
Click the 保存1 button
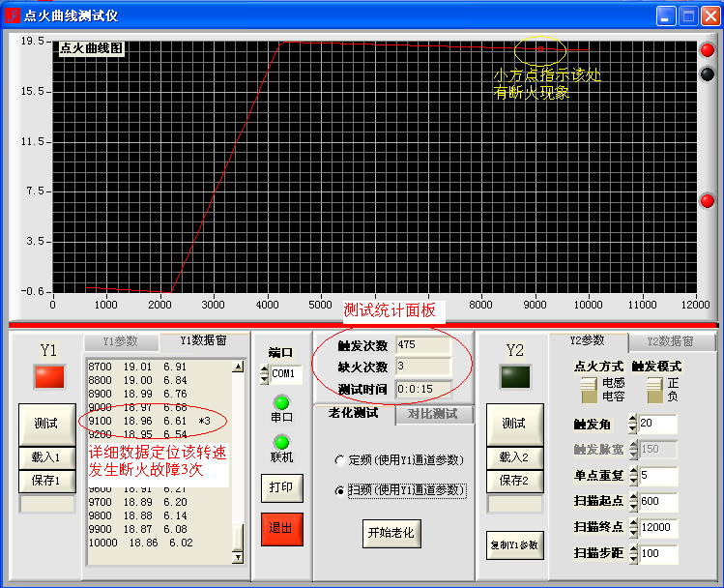click(46, 481)
